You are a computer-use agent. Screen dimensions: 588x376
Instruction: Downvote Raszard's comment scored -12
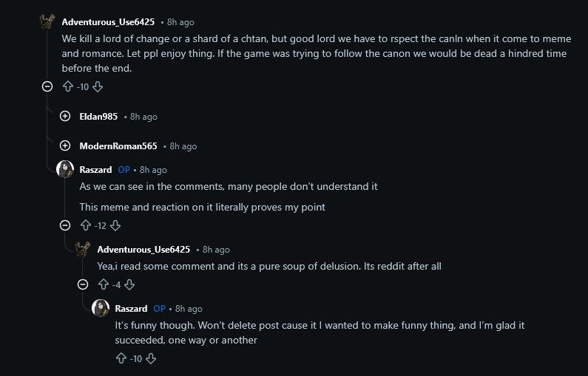click(115, 225)
